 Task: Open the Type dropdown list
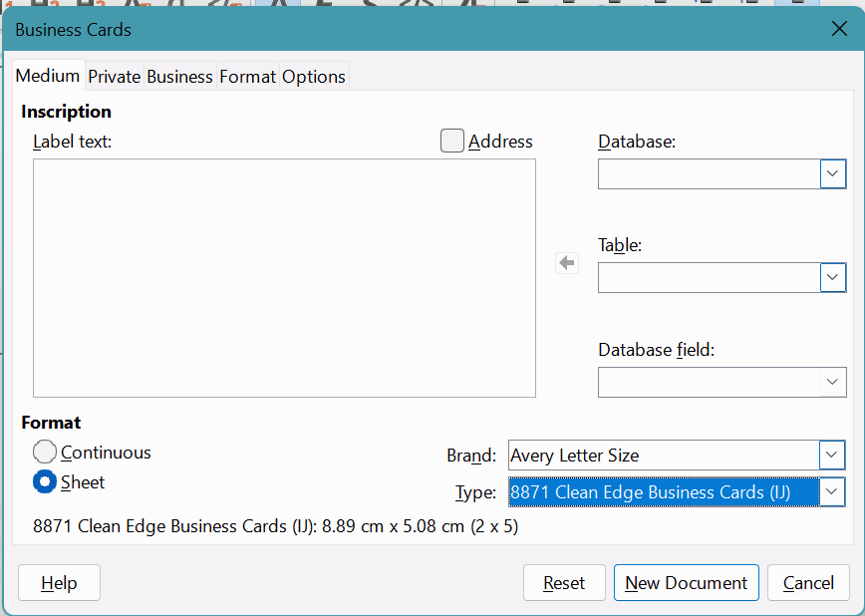(x=832, y=491)
